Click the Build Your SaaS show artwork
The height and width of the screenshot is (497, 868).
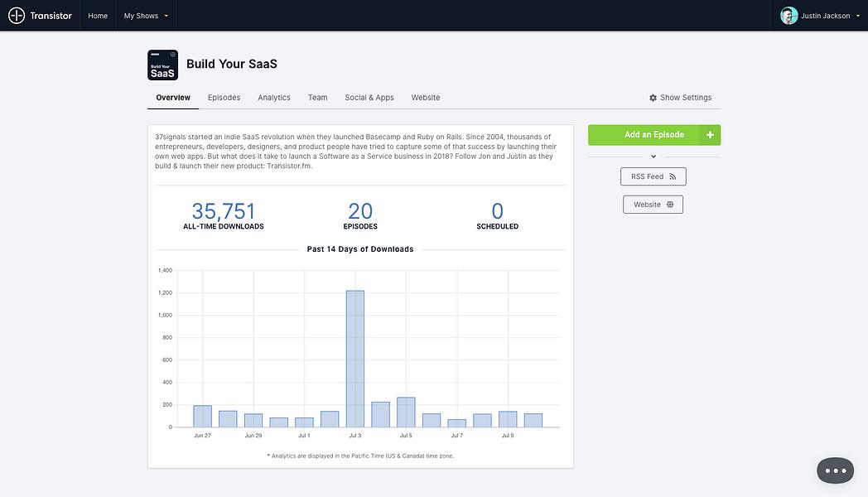click(162, 65)
